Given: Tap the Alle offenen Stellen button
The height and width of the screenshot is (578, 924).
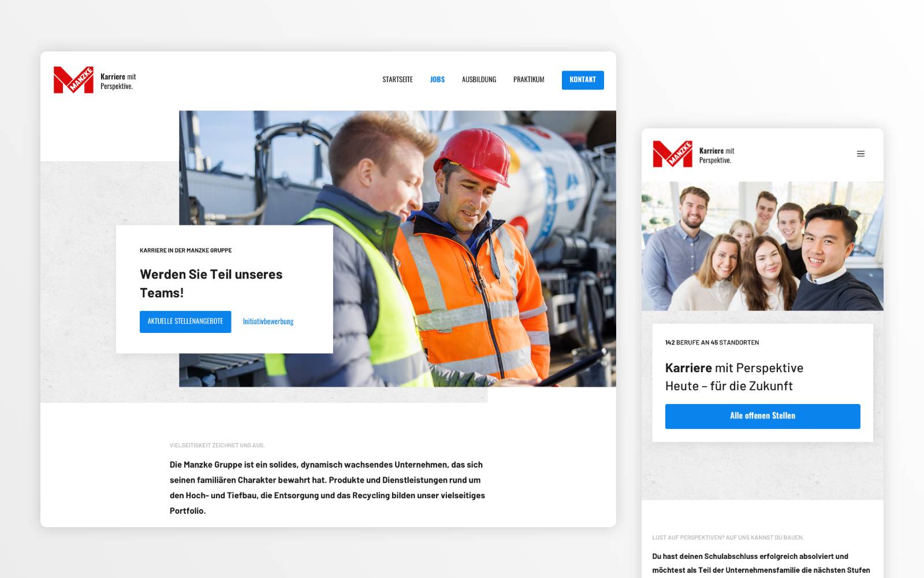Looking at the screenshot, I should coord(762,416).
